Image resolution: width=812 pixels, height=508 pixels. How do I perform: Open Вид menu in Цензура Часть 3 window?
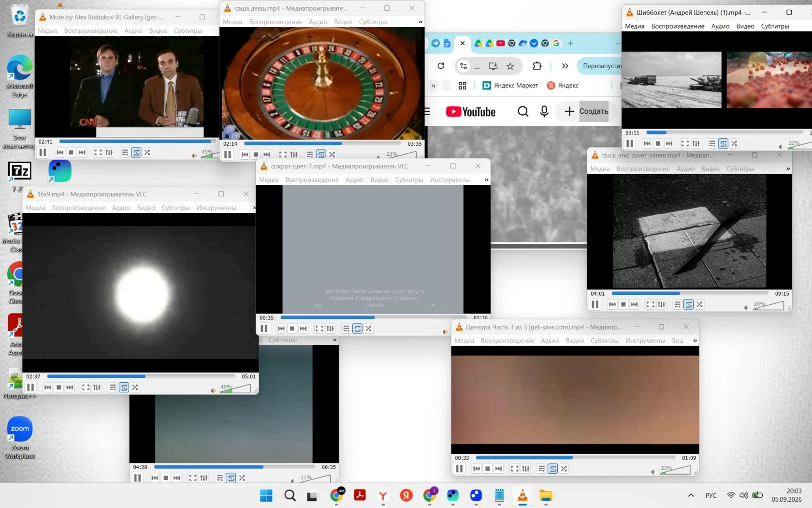point(678,341)
